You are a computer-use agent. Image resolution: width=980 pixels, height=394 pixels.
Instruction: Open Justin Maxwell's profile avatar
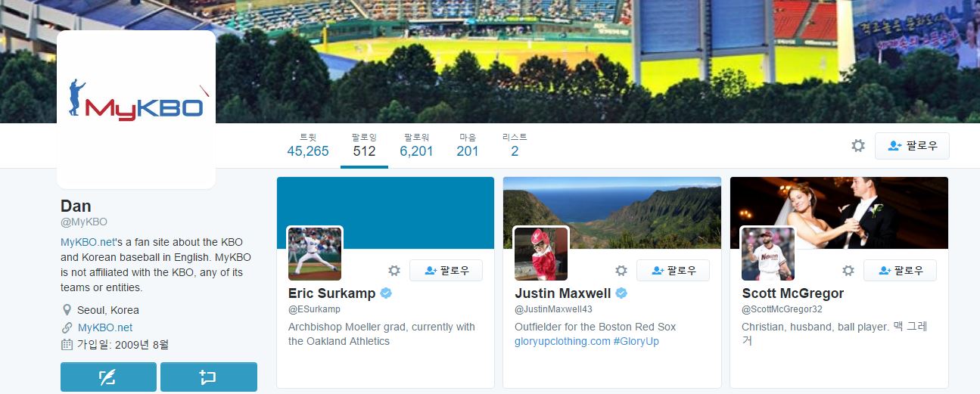point(541,253)
